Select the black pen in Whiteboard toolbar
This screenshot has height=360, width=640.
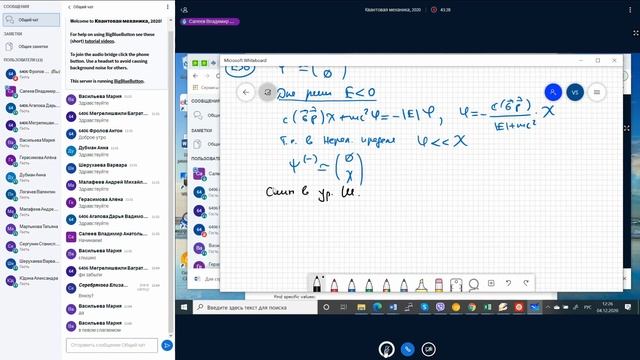pyautogui.click(x=317, y=284)
